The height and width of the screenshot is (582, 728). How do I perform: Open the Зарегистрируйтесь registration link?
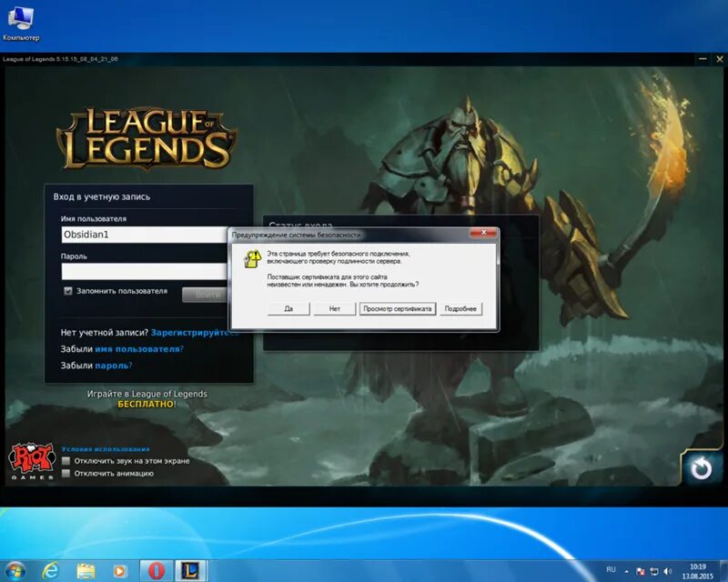pos(195,332)
